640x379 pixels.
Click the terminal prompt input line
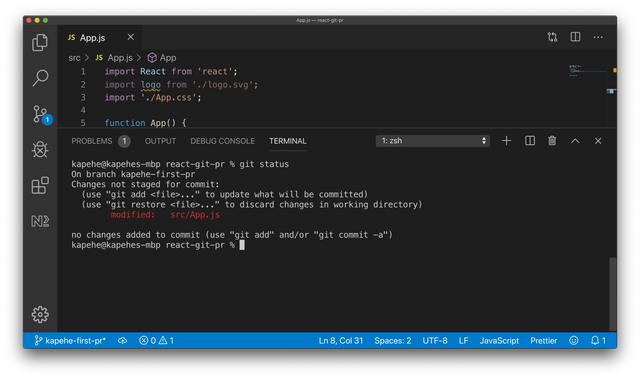158,245
